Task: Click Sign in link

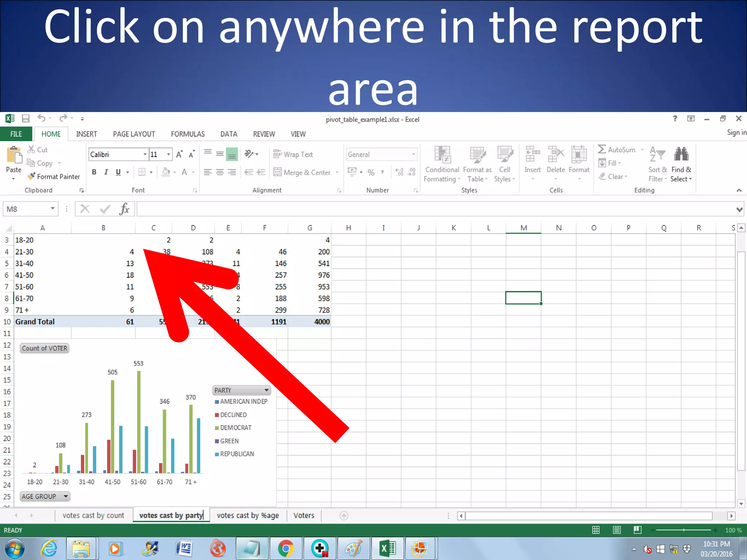Action: pyautogui.click(x=736, y=132)
